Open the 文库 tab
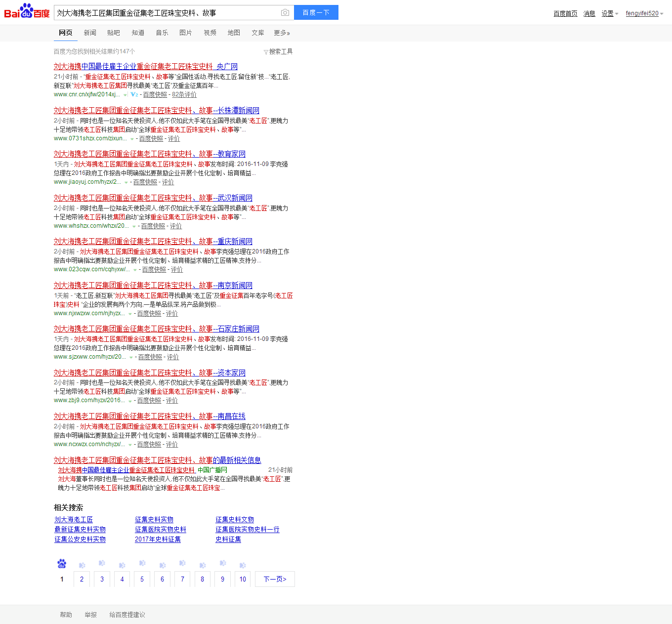The image size is (672, 624). pos(258,33)
